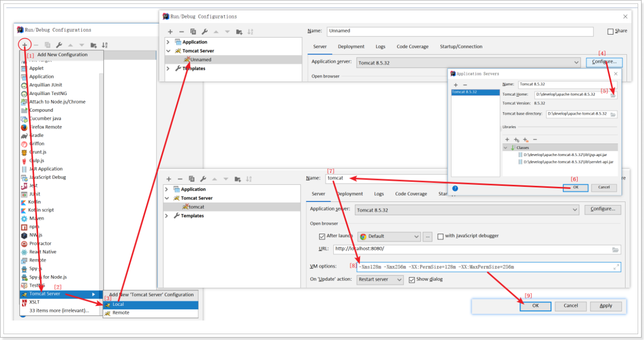The width and height of the screenshot is (644, 340).
Task: Select Tomcat Server in the configuration list
Action: [x=61, y=294]
